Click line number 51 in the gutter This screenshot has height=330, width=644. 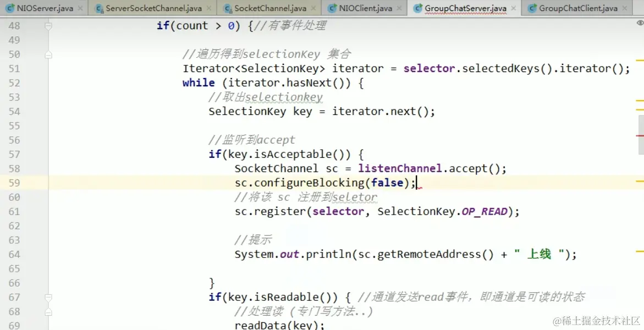[14, 69]
